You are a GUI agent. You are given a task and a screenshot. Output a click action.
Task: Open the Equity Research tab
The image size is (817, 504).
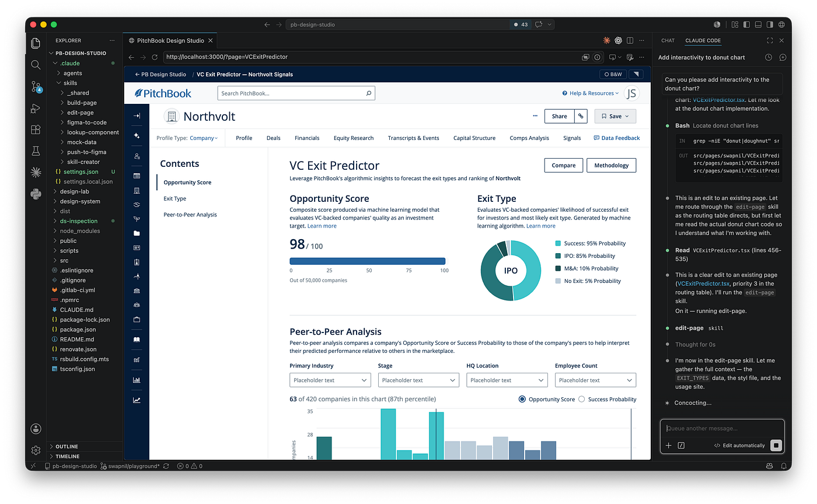coord(354,138)
